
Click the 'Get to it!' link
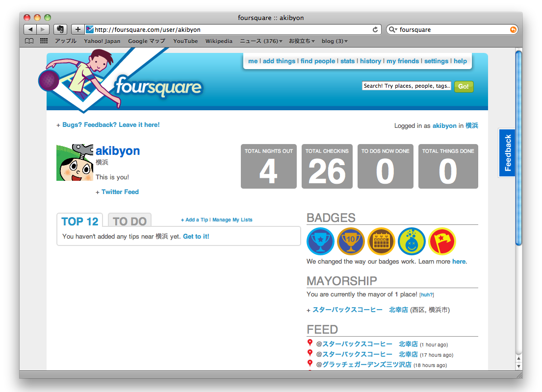196,236
